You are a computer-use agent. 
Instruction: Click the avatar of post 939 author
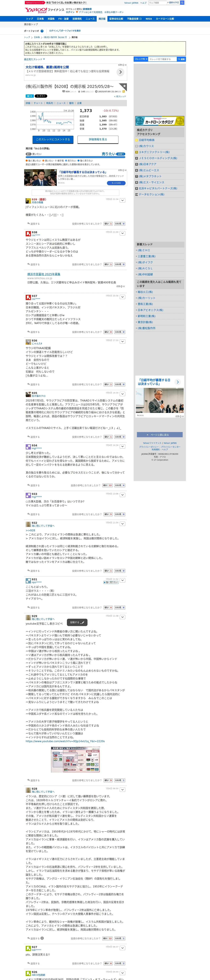tap(28, 201)
